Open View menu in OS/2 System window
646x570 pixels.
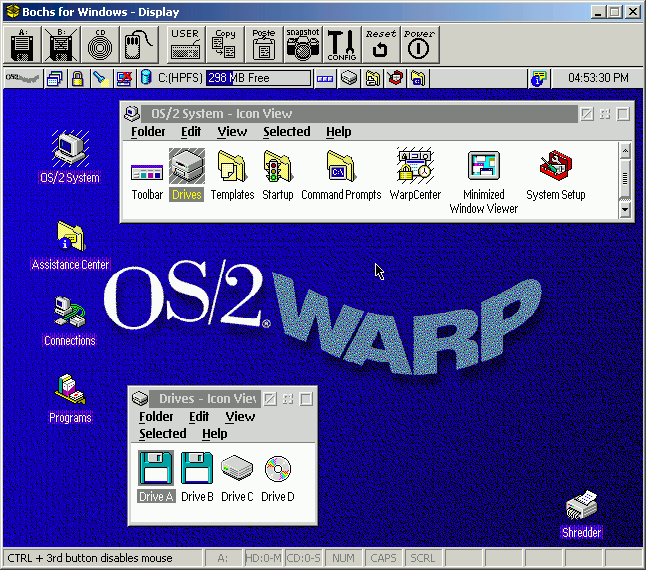[x=232, y=132]
